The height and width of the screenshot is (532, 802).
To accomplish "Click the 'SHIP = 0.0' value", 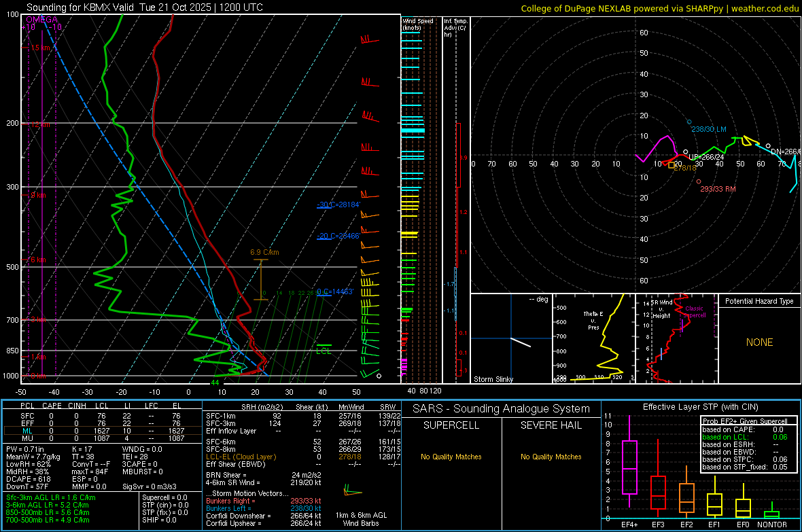I will 159,520.
